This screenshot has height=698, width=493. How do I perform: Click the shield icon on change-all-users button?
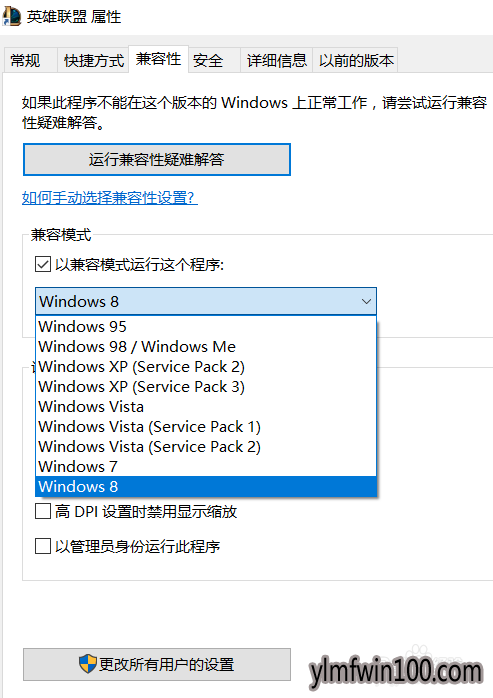pyautogui.click(x=88, y=664)
